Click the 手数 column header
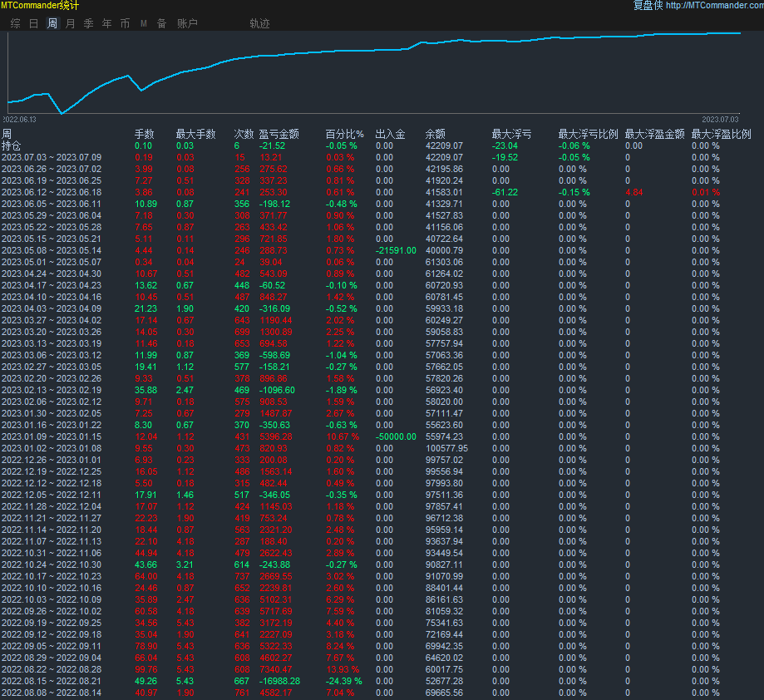 coord(145,134)
